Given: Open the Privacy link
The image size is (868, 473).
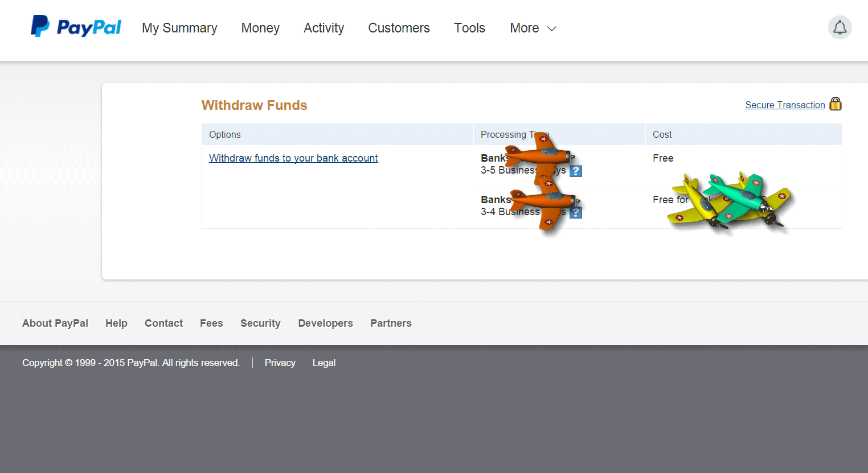Looking at the screenshot, I should coord(280,363).
